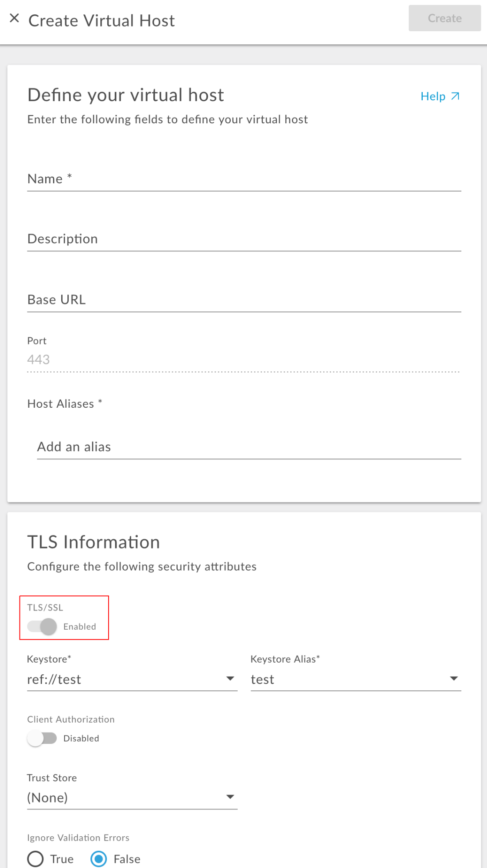The image size is (487, 868).
Task: Focus the Description text field
Action: pyautogui.click(x=244, y=239)
